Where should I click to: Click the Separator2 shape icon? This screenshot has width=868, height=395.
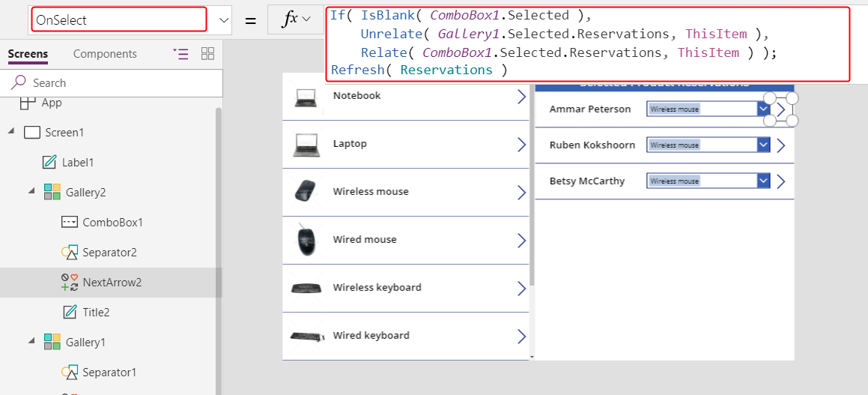click(x=69, y=252)
